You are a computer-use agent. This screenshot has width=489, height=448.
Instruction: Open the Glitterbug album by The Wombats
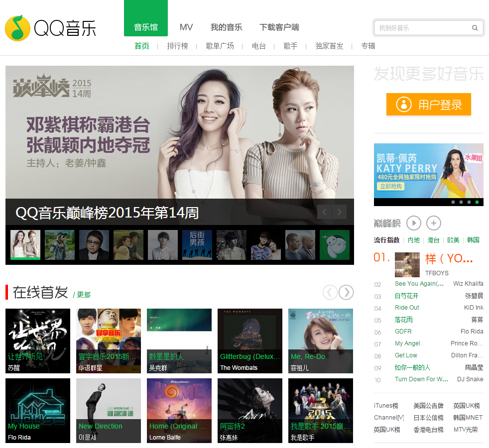250,341
